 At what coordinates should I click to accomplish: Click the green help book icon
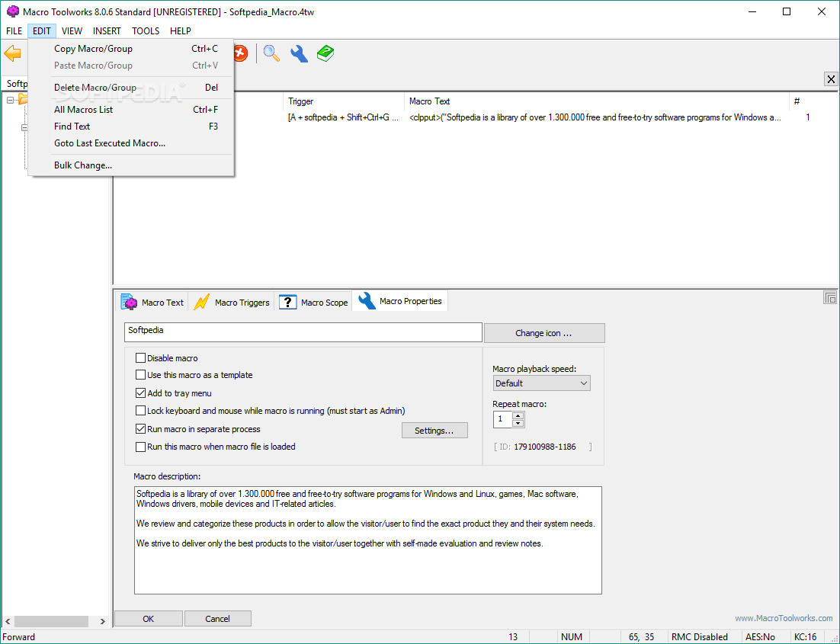[x=325, y=53]
